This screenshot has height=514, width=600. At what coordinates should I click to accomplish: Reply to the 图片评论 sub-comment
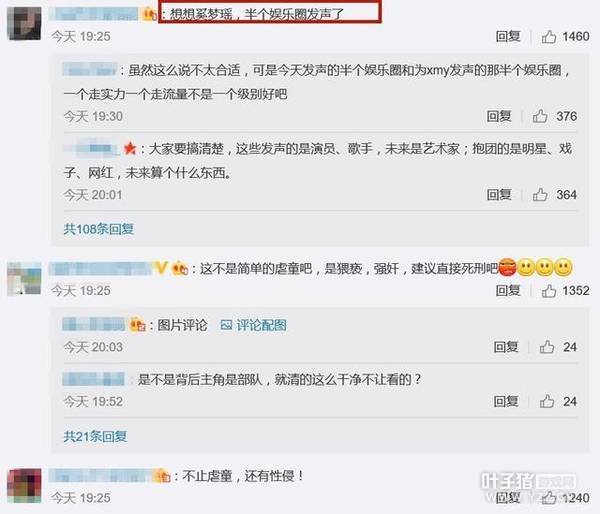click(506, 347)
